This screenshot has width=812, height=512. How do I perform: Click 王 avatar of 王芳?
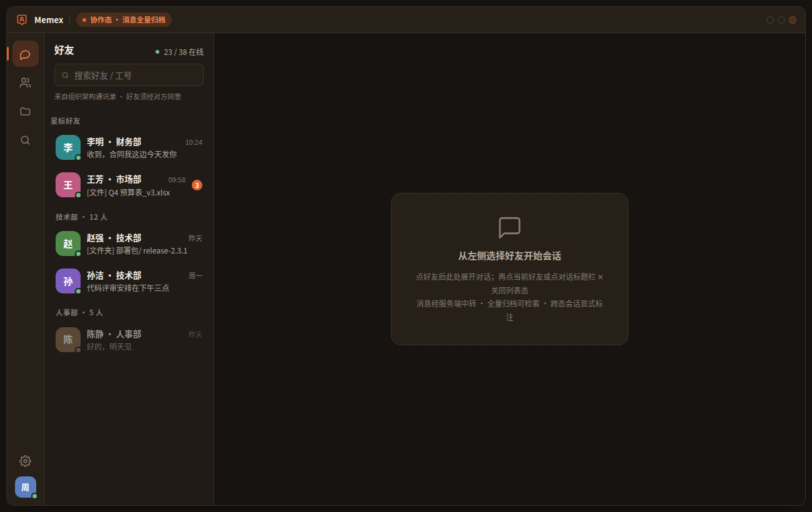(68, 185)
